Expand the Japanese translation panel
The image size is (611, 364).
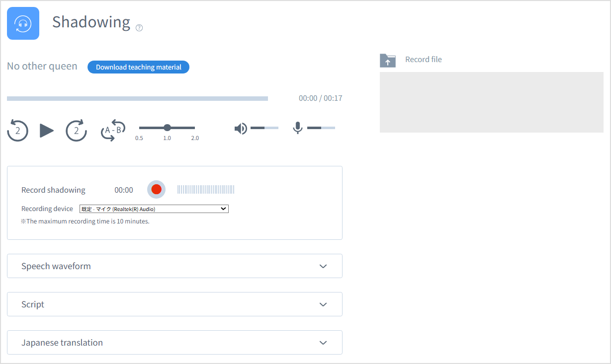pos(175,343)
